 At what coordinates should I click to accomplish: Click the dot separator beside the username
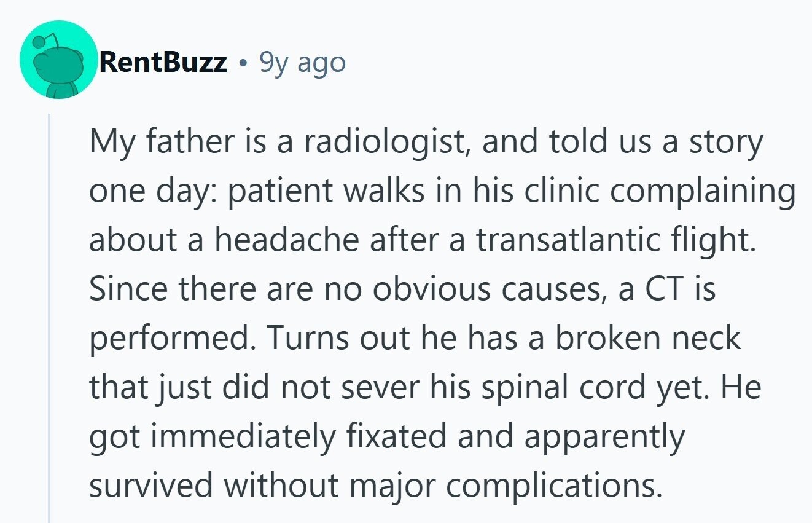coord(244,63)
